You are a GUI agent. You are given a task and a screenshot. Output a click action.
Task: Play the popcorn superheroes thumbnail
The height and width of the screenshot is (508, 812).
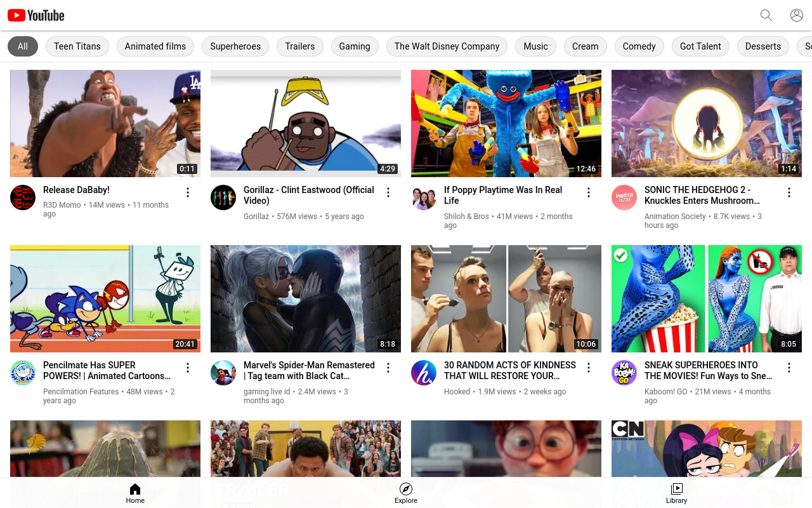coord(707,298)
